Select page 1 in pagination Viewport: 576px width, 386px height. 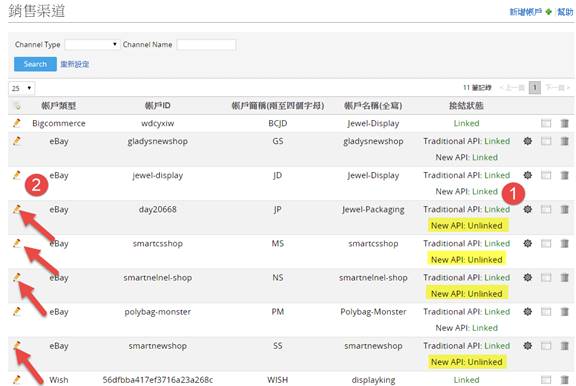[534, 87]
